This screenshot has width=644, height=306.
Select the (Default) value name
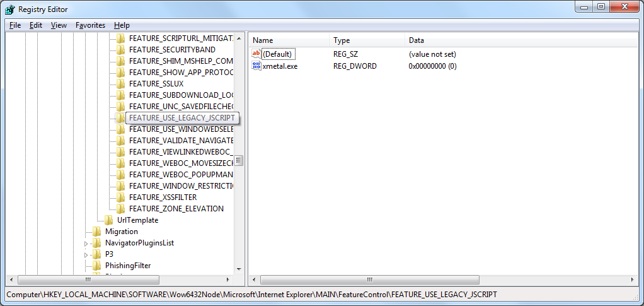click(277, 54)
